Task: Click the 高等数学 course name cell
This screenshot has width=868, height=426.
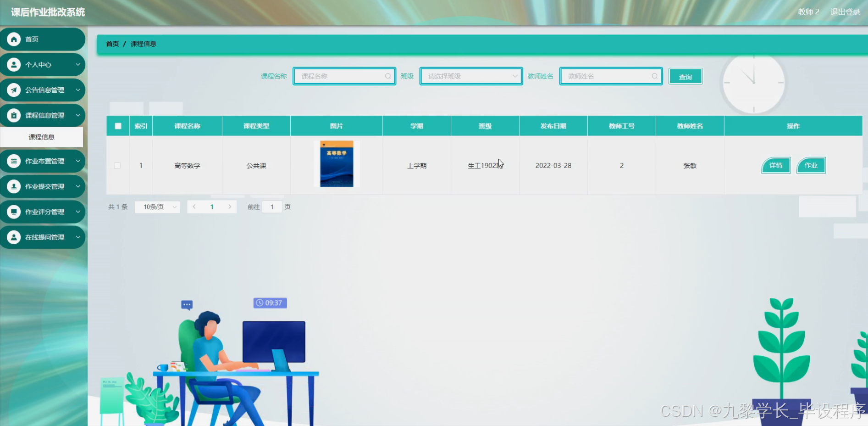Action: [x=187, y=166]
